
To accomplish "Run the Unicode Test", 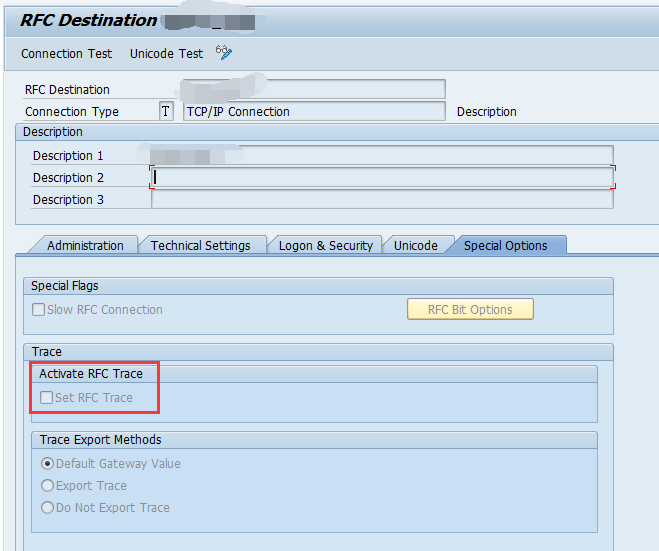I will point(166,54).
